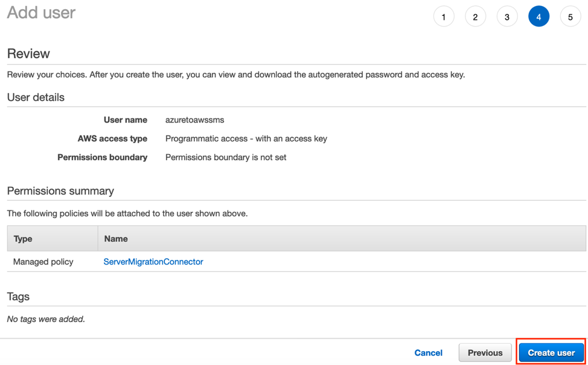The image size is (588, 365).
Task: Click the Tags section heading
Action: (18, 297)
